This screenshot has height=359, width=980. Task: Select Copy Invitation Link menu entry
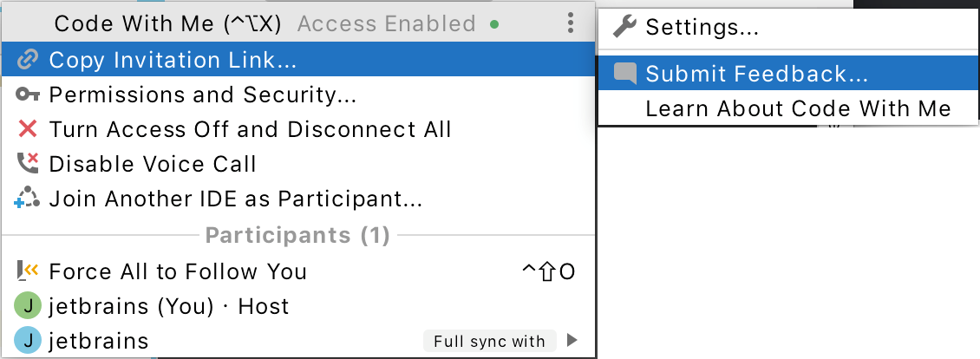pyautogui.click(x=173, y=60)
